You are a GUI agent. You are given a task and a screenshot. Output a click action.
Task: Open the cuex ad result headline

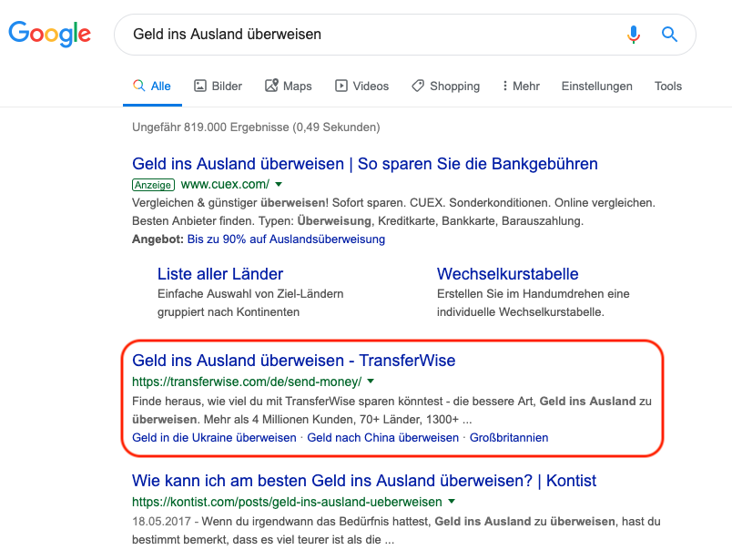[x=364, y=164]
